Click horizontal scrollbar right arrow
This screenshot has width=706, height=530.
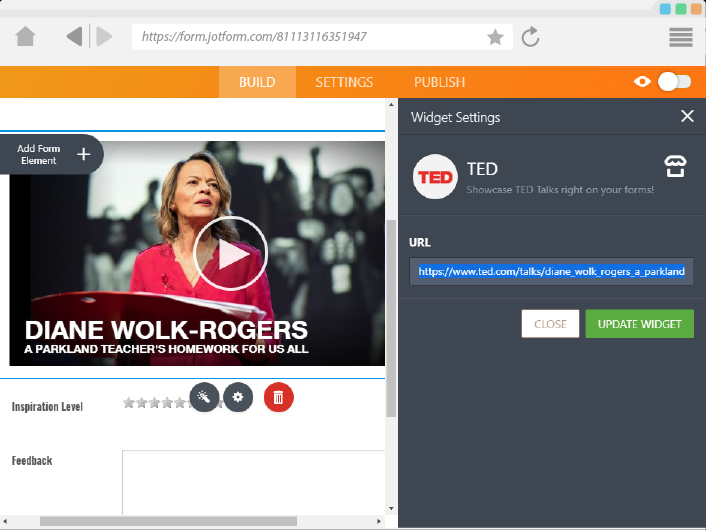tap(379, 521)
